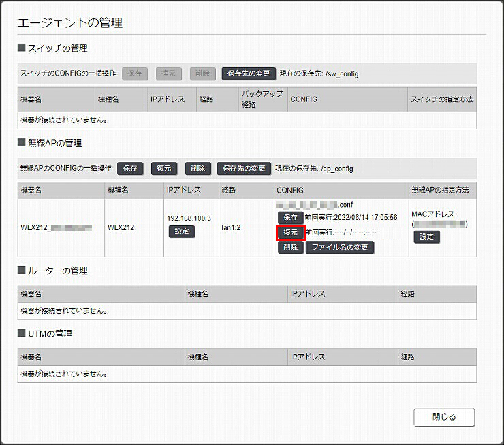Click disabled 保存 button for switch CONFIG
The width and height of the screenshot is (504, 445).
(135, 73)
